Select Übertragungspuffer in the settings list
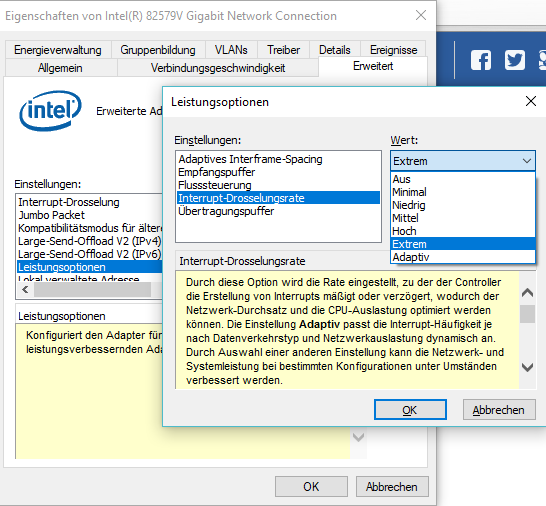The height and width of the screenshot is (506, 546). pos(278,211)
